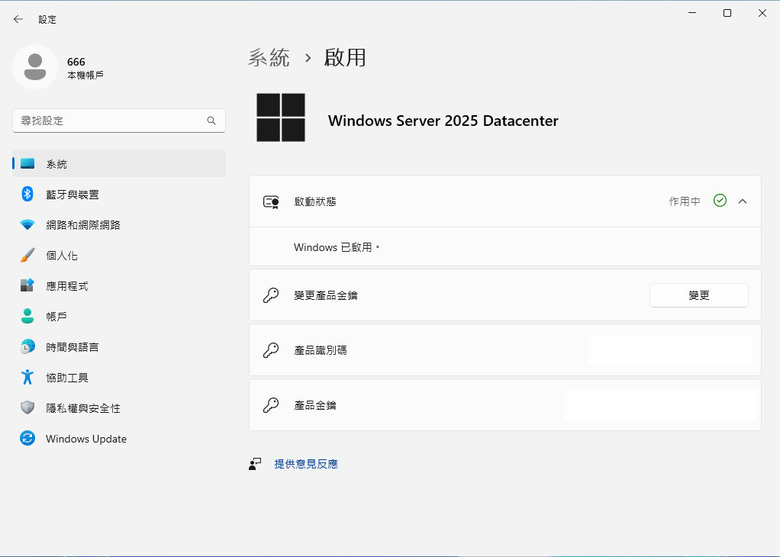Go to 應用程式 settings label
Viewport: 780px width, 557px height.
pos(67,286)
